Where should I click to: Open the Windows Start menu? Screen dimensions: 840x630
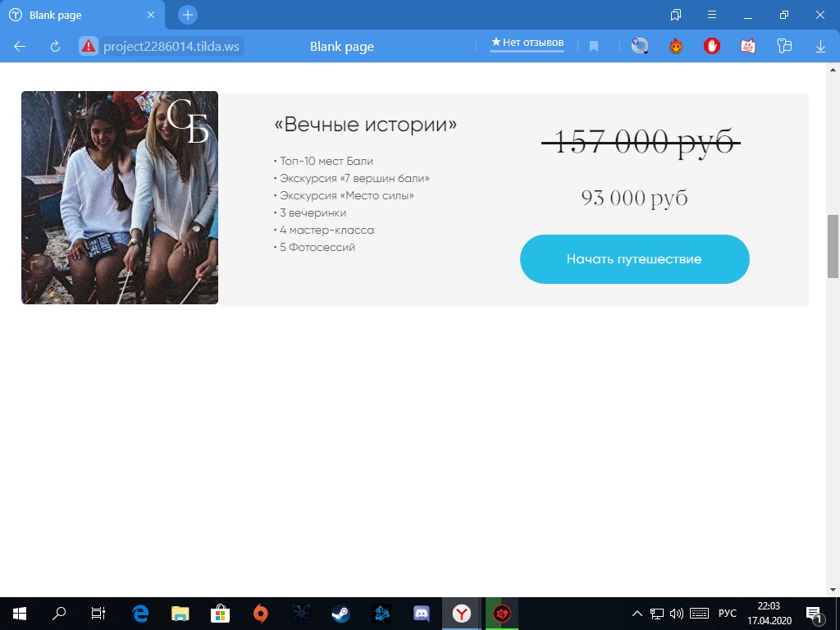coord(20,614)
